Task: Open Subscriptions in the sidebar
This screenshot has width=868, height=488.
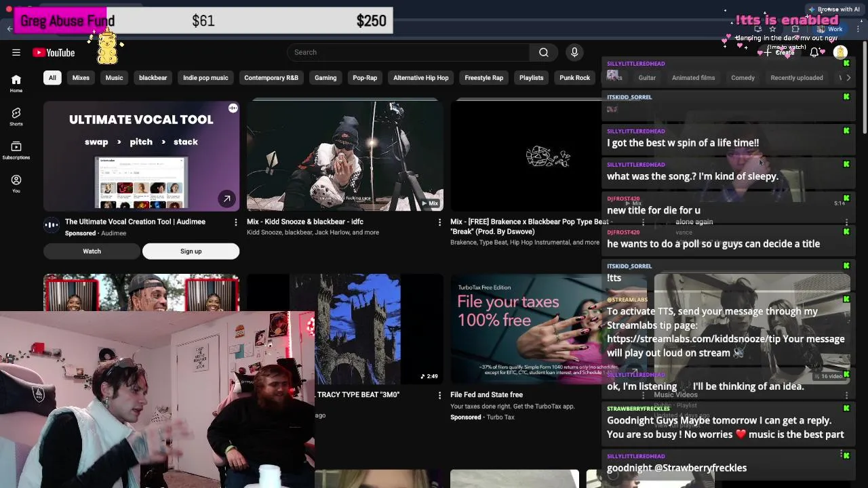Action: (16, 150)
